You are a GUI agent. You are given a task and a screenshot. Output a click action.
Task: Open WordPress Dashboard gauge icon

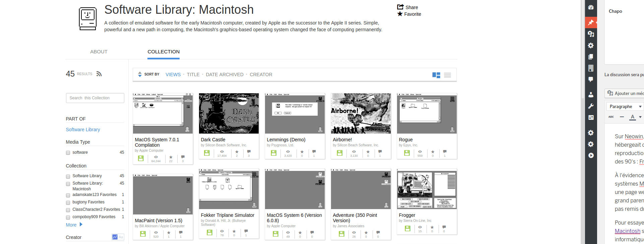coord(591,7)
